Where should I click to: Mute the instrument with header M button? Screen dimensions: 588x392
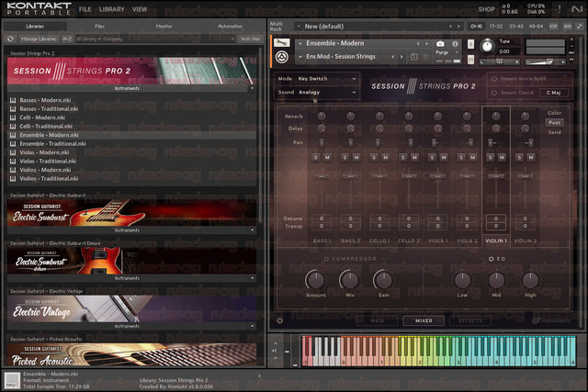tap(470, 59)
